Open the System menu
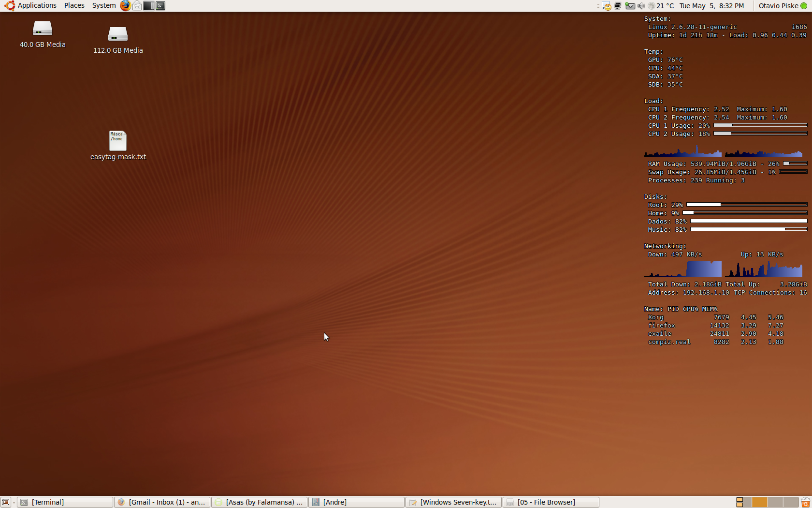This screenshot has height=508, width=812. tap(104, 5)
